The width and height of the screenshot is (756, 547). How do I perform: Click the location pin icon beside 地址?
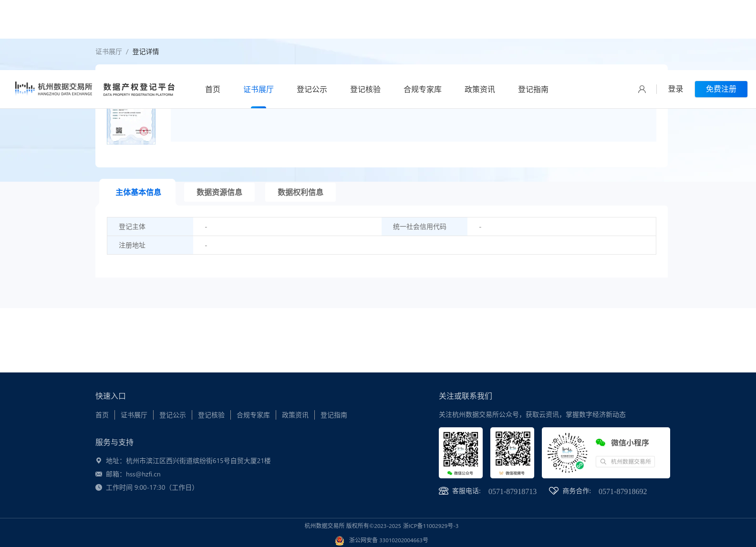point(99,461)
